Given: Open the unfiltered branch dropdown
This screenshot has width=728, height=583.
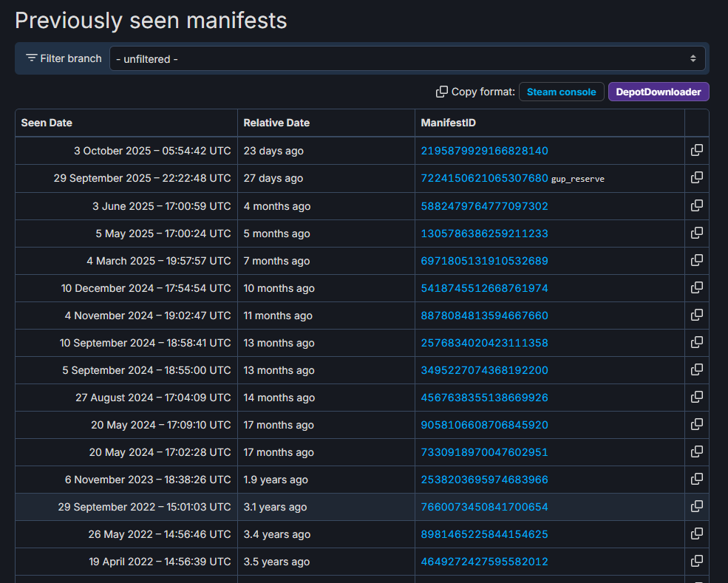Looking at the screenshot, I should (x=407, y=58).
